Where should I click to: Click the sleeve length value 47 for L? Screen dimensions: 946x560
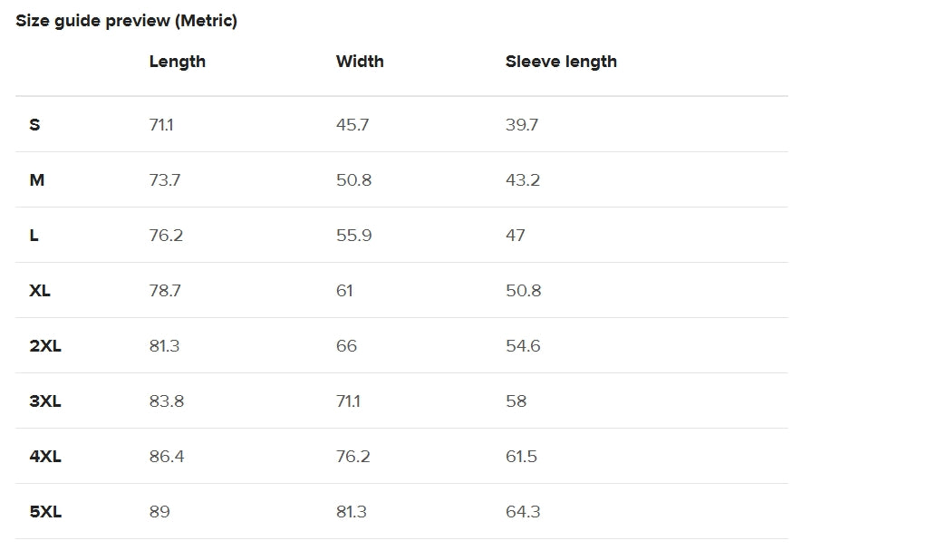(x=516, y=236)
